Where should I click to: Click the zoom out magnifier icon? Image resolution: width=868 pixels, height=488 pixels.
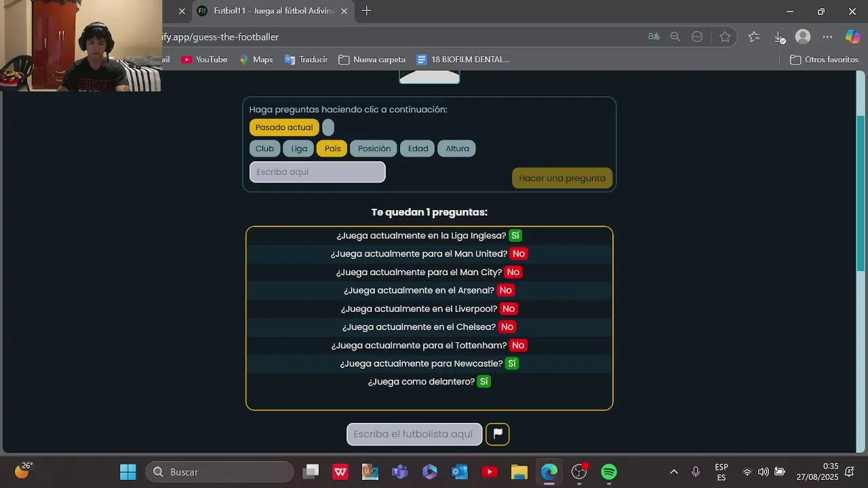675,37
